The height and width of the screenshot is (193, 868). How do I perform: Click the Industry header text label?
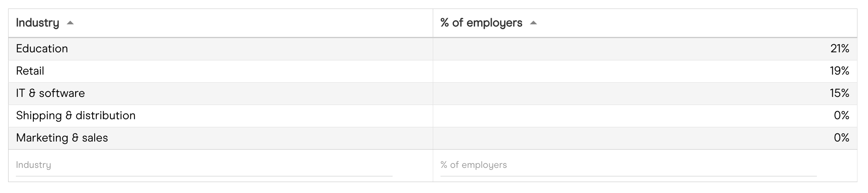pyautogui.click(x=37, y=23)
